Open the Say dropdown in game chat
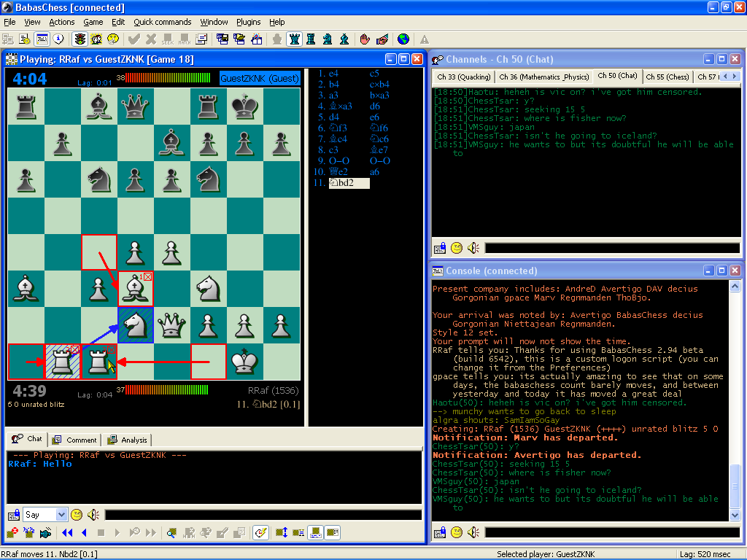747x560 pixels. tap(61, 515)
